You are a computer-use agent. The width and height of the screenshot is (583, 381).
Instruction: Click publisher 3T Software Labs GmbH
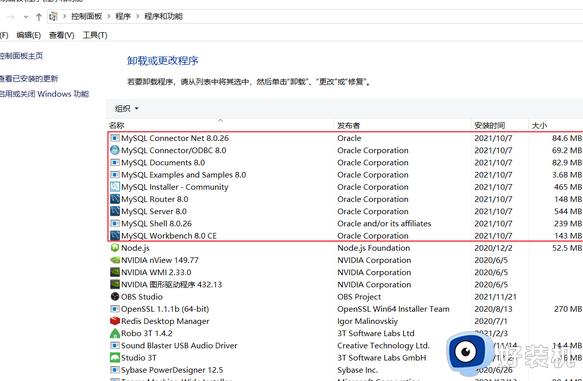382,358
